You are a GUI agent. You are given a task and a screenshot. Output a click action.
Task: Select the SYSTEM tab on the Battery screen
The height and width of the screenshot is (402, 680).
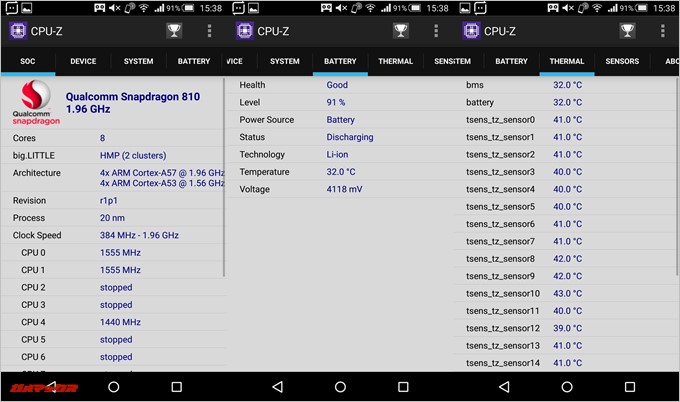pyautogui.click(x=284, y=61)
